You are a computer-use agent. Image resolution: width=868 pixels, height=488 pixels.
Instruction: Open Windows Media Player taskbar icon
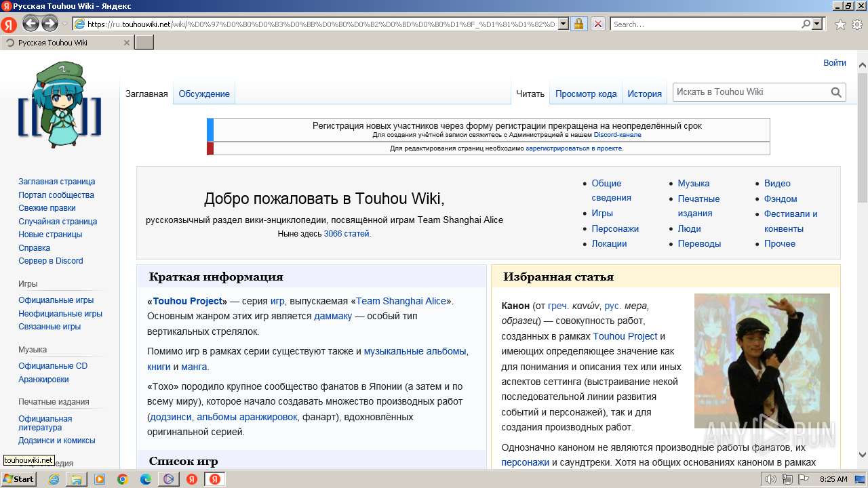tap(100, 479)
